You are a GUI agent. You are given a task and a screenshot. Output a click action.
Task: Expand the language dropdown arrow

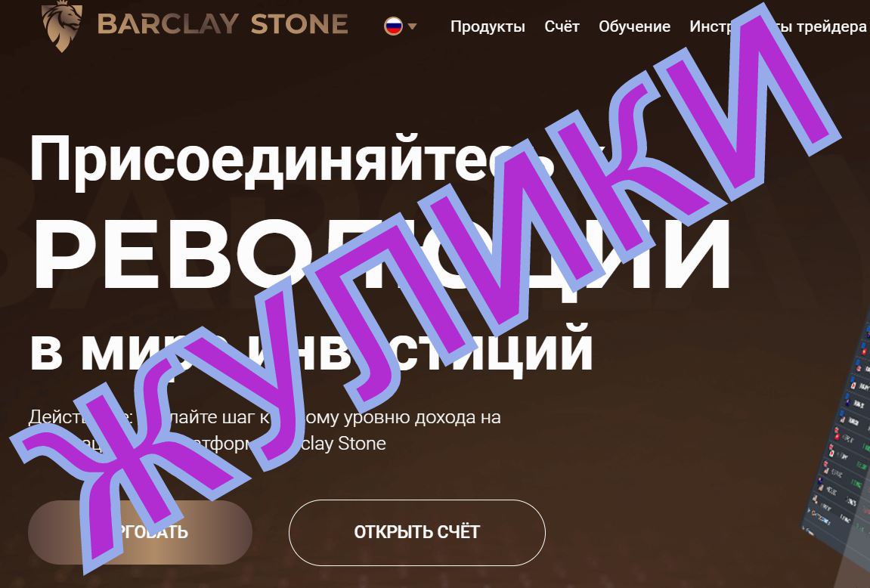click(x=412, y=26)
